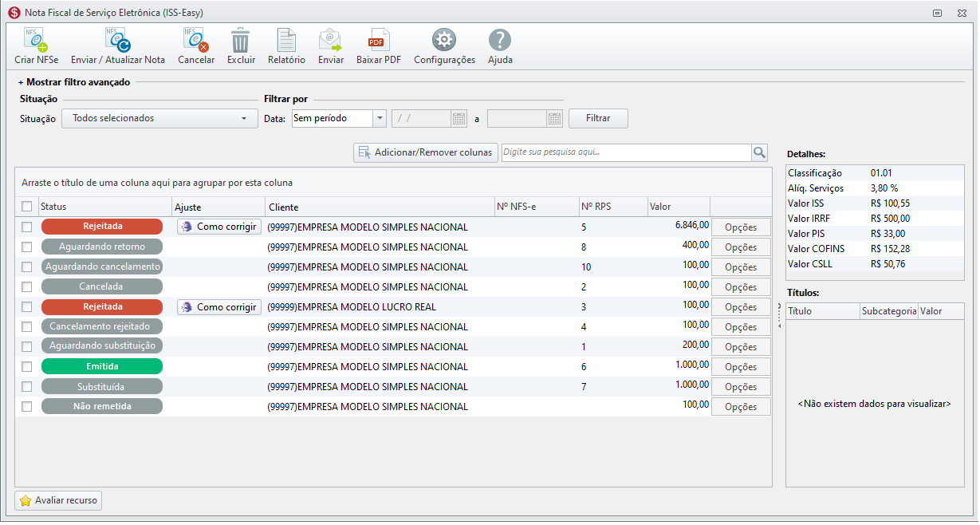Click the Excluir trash icon
980x525 pixels.
[x=241, y=40]
